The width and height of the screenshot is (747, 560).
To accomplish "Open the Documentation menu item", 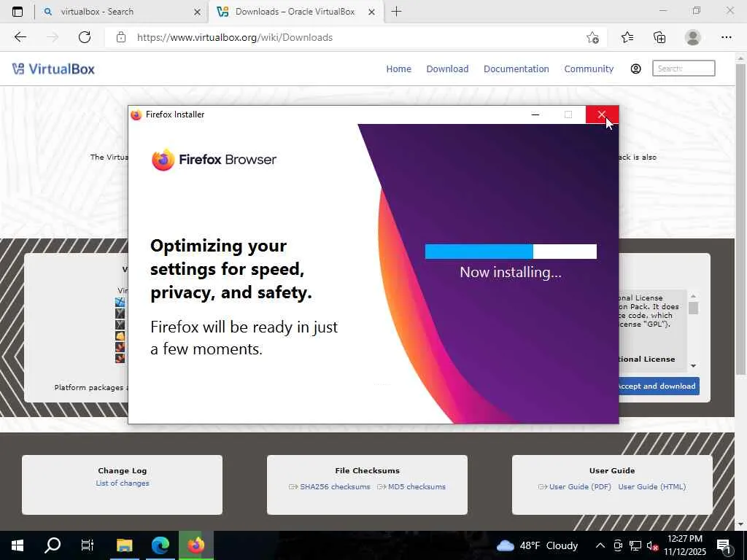I will click(x=516, y=69).
